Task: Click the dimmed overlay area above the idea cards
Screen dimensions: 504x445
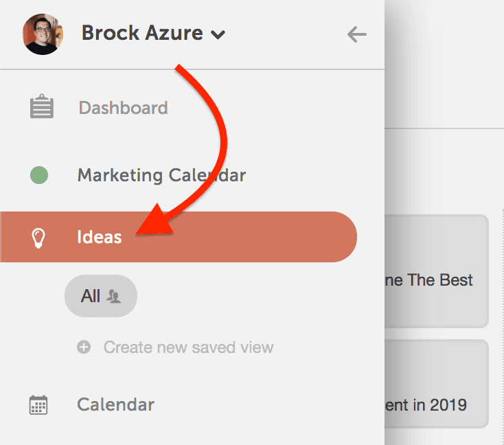Action: [x=444, y=170]
